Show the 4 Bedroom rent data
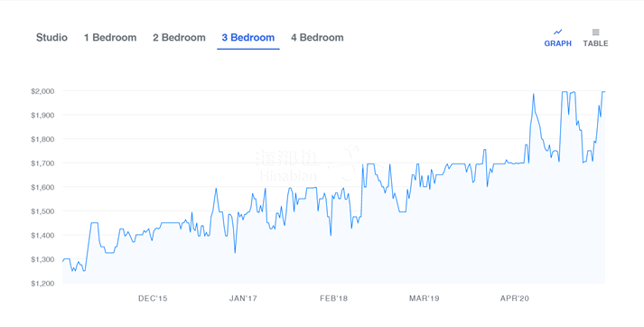 (x=317, y=37)
